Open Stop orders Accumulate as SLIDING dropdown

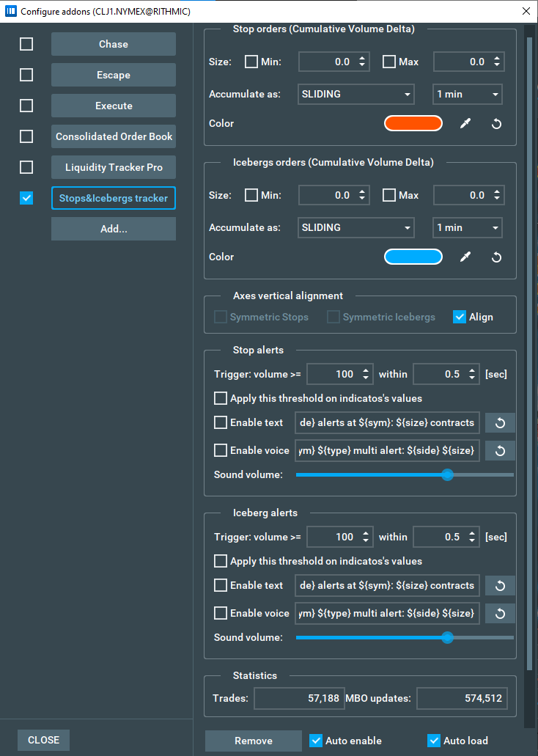(356, 95)
